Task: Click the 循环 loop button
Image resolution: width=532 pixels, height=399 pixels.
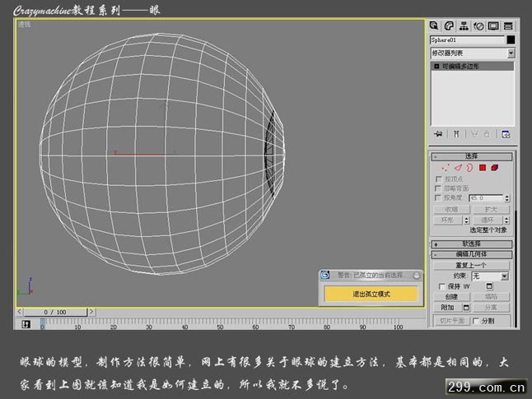Action: point(488,220)
